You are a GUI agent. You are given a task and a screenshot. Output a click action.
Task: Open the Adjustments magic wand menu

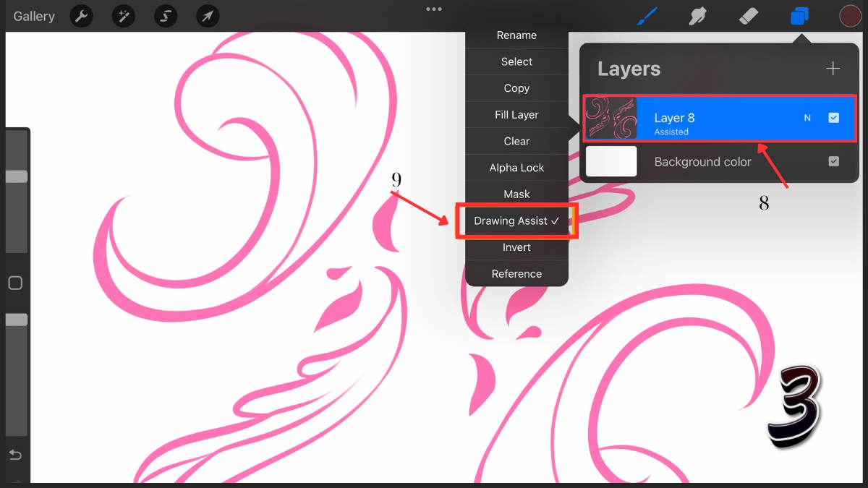pos(124,16)
